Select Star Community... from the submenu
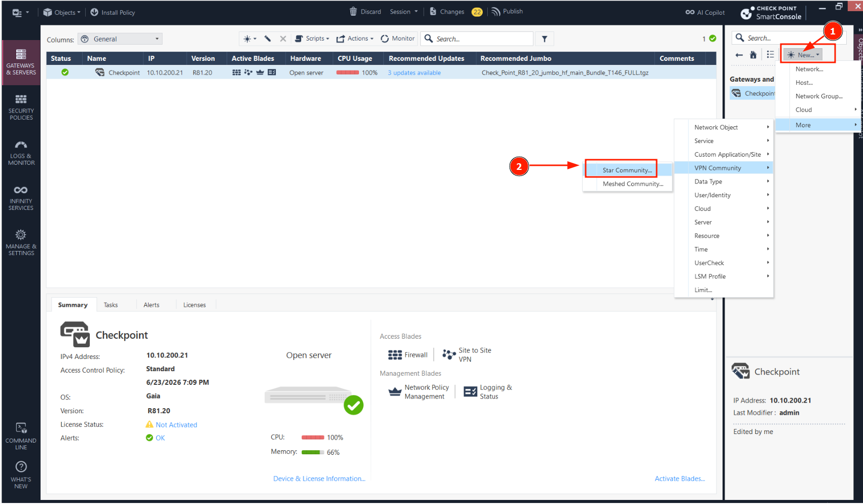 point(628,170)
